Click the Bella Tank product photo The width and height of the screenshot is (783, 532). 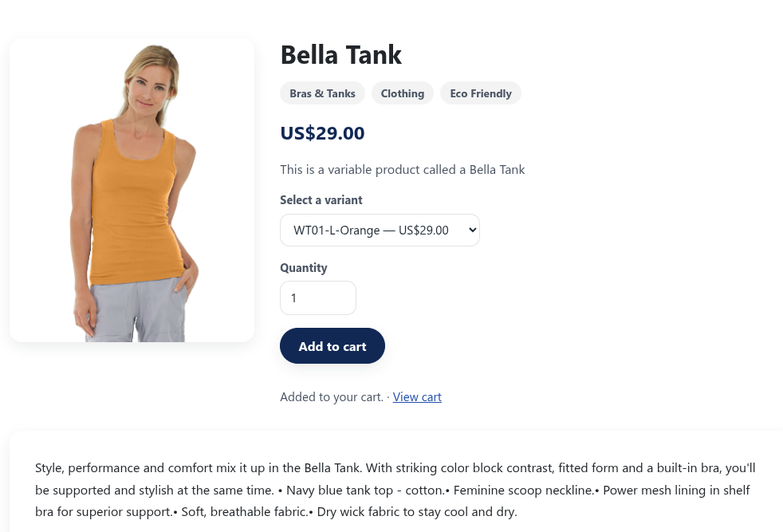tap(132, 191)
